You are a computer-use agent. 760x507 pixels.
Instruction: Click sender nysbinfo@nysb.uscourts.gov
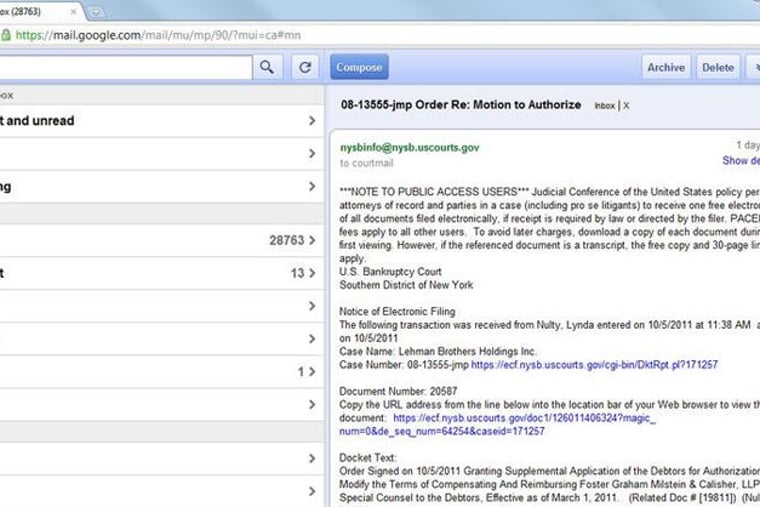tap(409, 147)
